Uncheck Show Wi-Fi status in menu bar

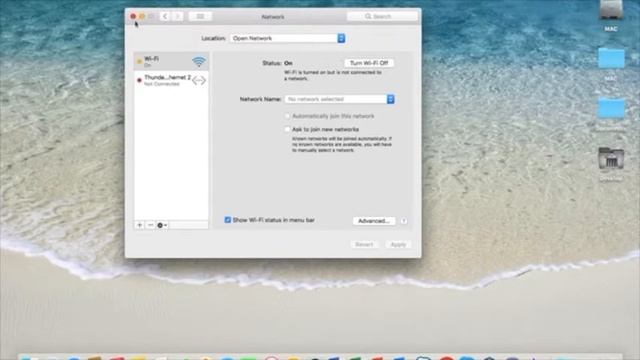tap(228, 220)
